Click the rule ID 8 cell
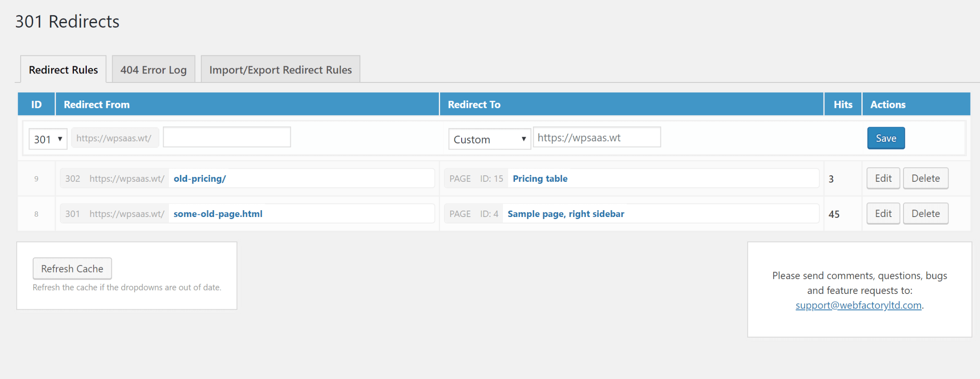 tap(37, 214)
